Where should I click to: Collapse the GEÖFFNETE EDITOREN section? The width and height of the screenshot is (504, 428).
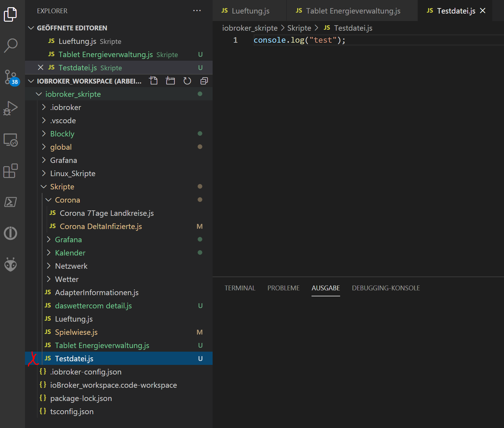31,28
